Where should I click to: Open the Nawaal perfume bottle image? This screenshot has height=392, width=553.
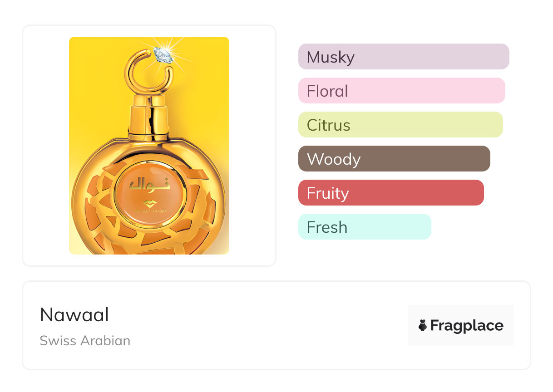(x=149, y=145)
